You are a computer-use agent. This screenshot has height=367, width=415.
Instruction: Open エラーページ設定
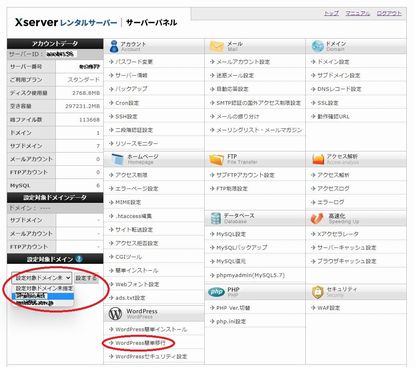[137, 189]
